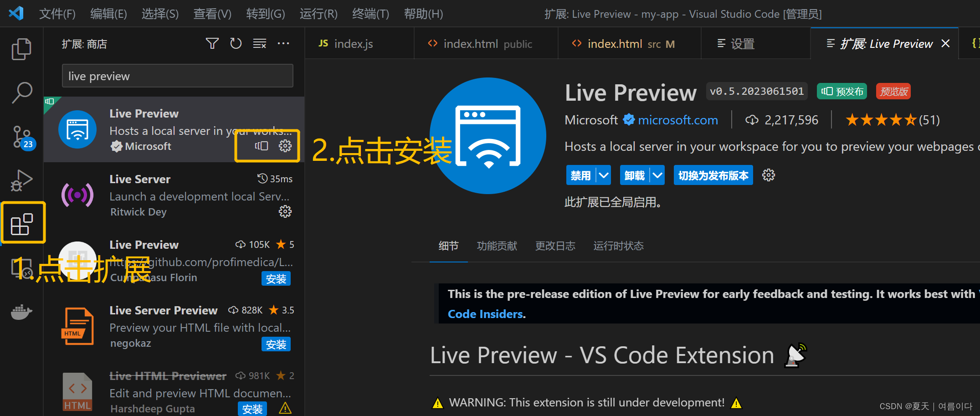The width and height of the screenshot is (980, 416).
Task: Close the Live Preview extension tab
Action: 945,44
